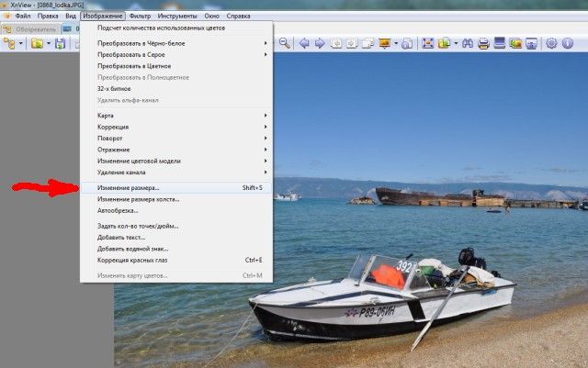This screenshot has height=368, width=588.
Task: Open the Фильтр menu
Action: point(140,17)
